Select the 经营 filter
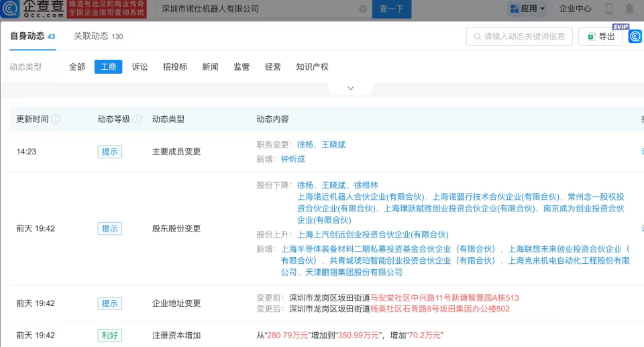Image resolution: width=644 pixels, height=347 pixels. click(x=273, y=66)
